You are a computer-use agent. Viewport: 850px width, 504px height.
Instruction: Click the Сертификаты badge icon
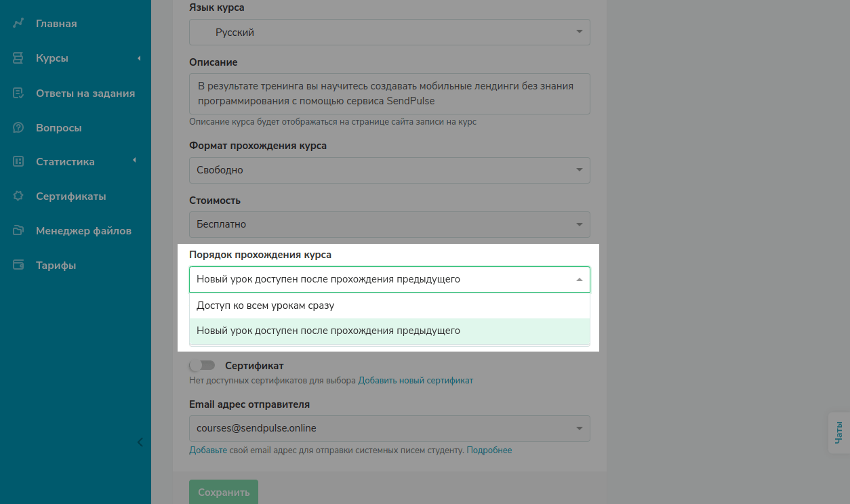click(x=18, y=196)
